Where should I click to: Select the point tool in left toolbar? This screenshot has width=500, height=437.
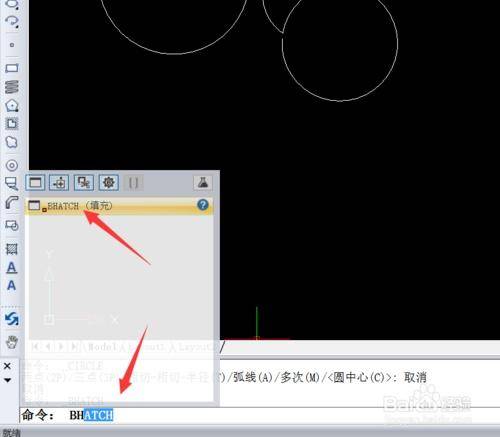tap(12, 45)
